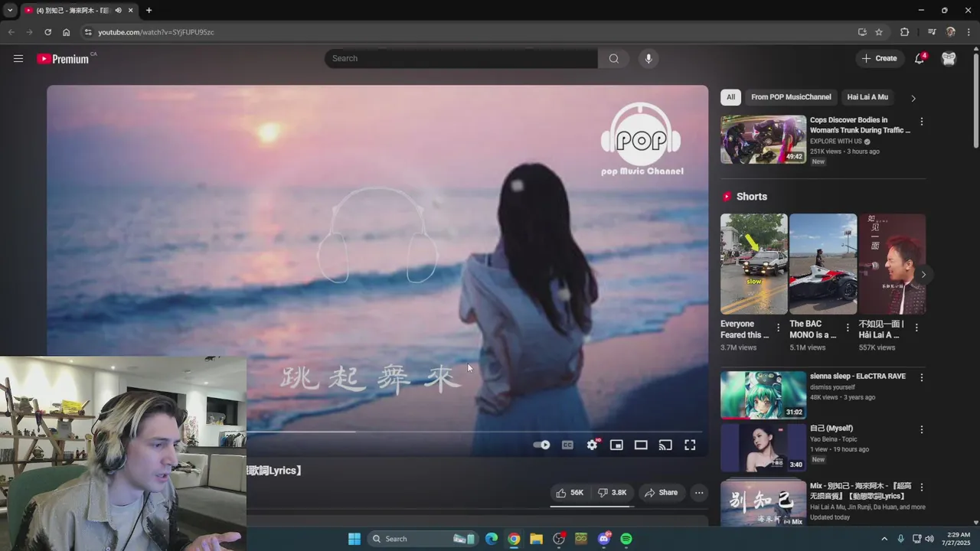Open the Hái Lai A short thumbnail
The height and width of the screenshot is (551, 980).
pos(892,264)
